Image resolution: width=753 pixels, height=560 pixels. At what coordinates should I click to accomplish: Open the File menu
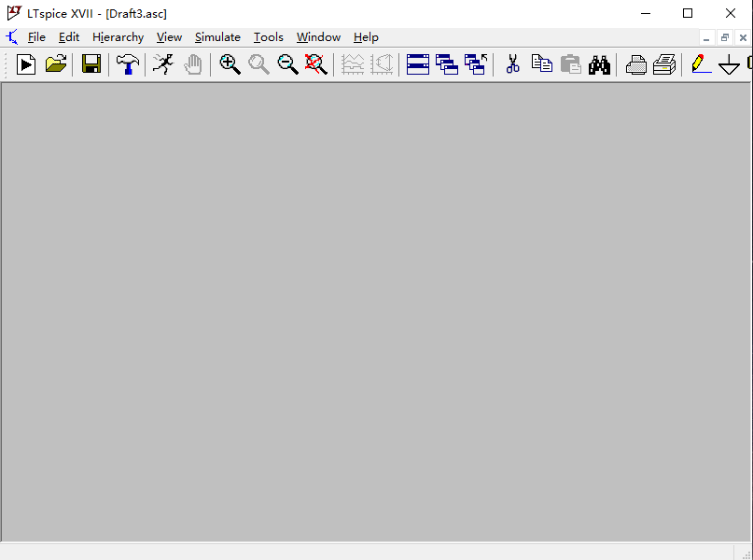click(x=36, y=37)
